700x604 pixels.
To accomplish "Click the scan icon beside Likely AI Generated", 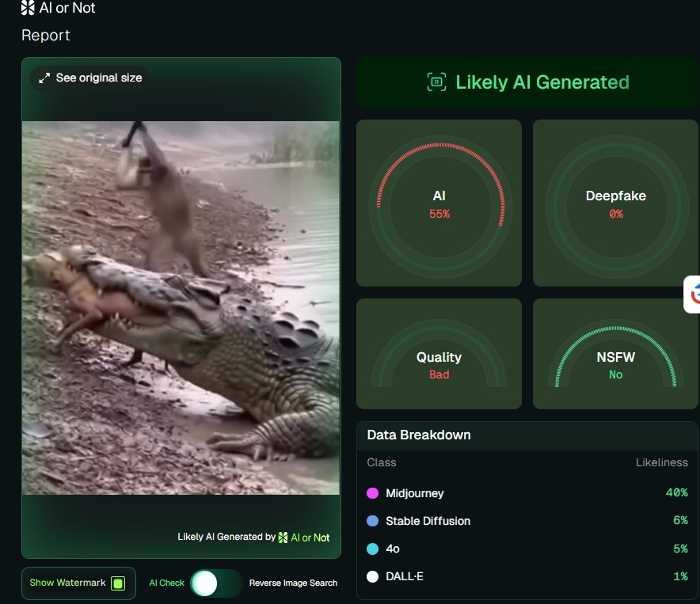I will pos(436,82).
